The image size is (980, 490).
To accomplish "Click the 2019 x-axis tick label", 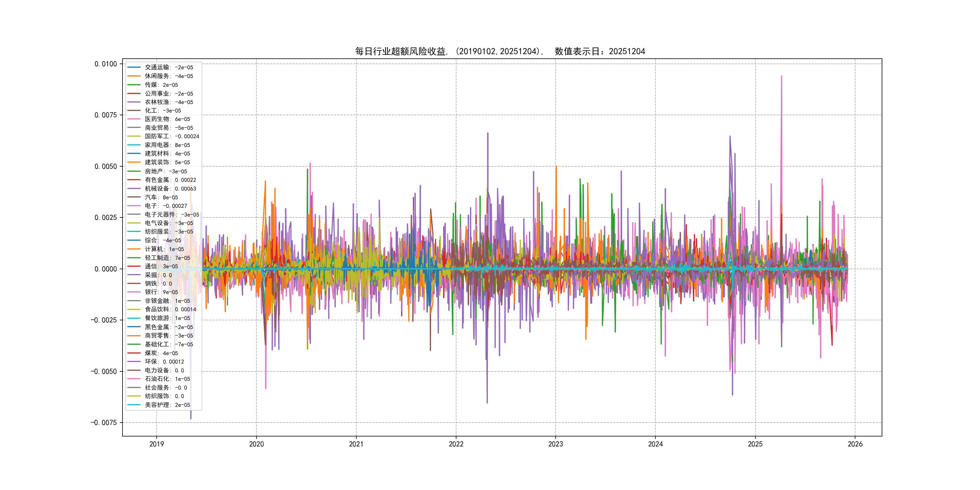I will pyautogui.click(x=156, y=444).
